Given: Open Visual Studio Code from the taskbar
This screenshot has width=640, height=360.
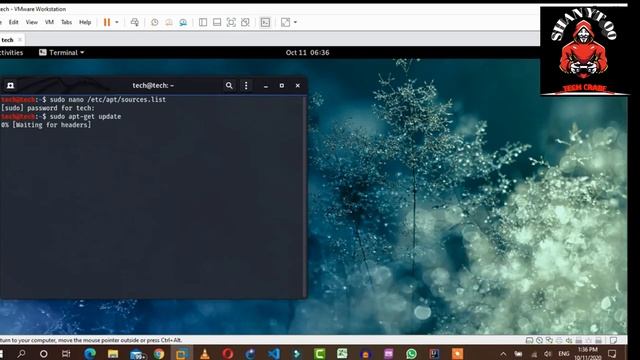Looking at the screenshot, I should [274, 353].
